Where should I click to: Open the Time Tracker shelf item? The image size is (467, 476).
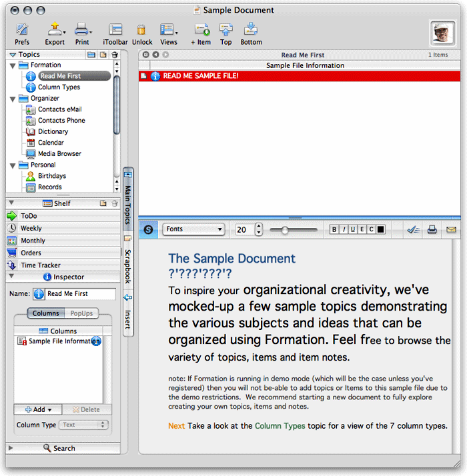(63, 265)
